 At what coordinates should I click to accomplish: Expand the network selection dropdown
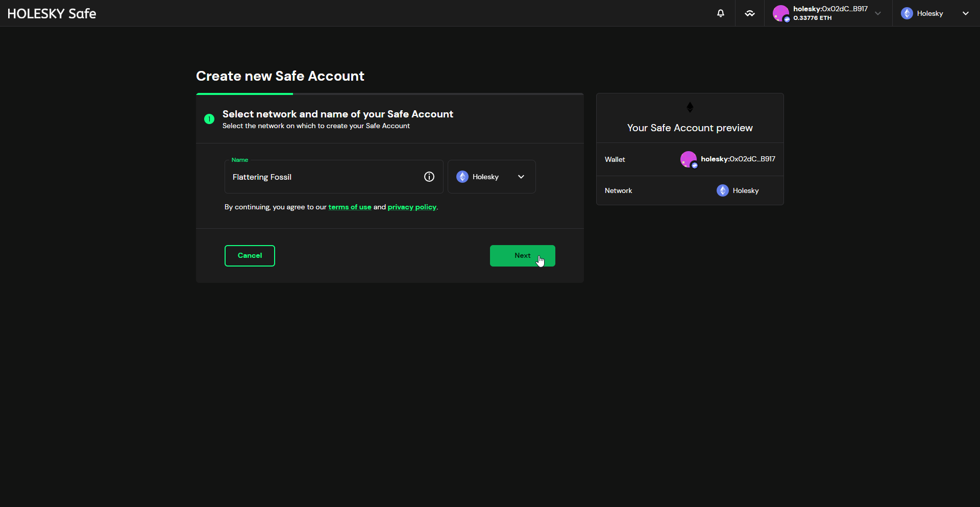point(521,177)
